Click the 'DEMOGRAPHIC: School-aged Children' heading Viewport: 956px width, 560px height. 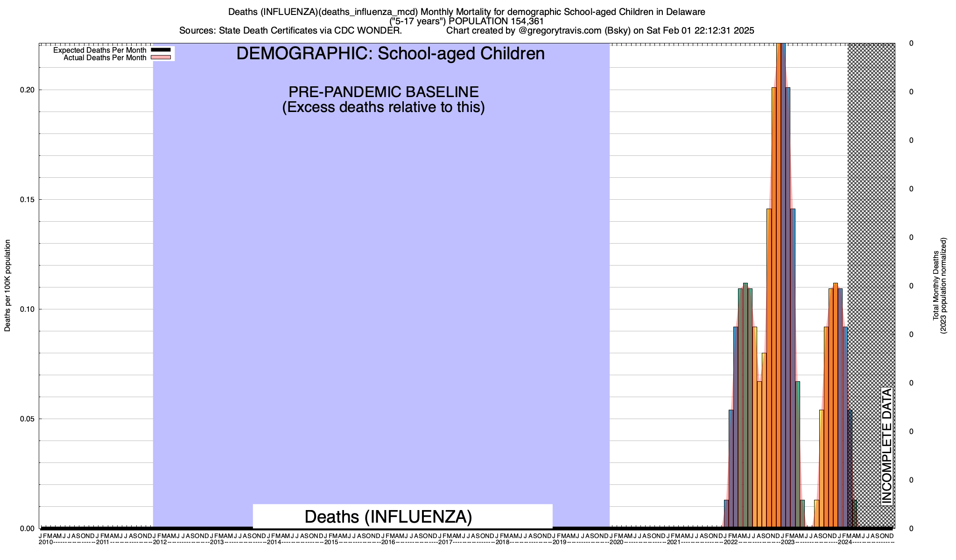(390, 54)
